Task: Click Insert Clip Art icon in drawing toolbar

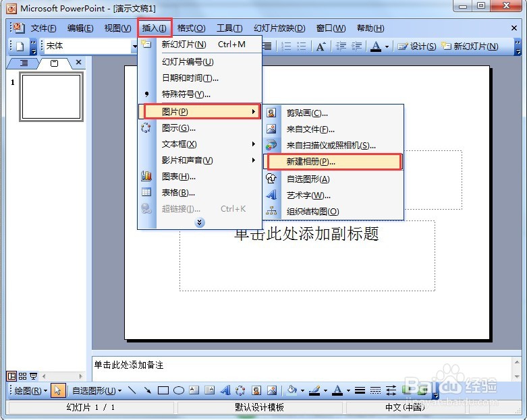Action: point(256,390)
